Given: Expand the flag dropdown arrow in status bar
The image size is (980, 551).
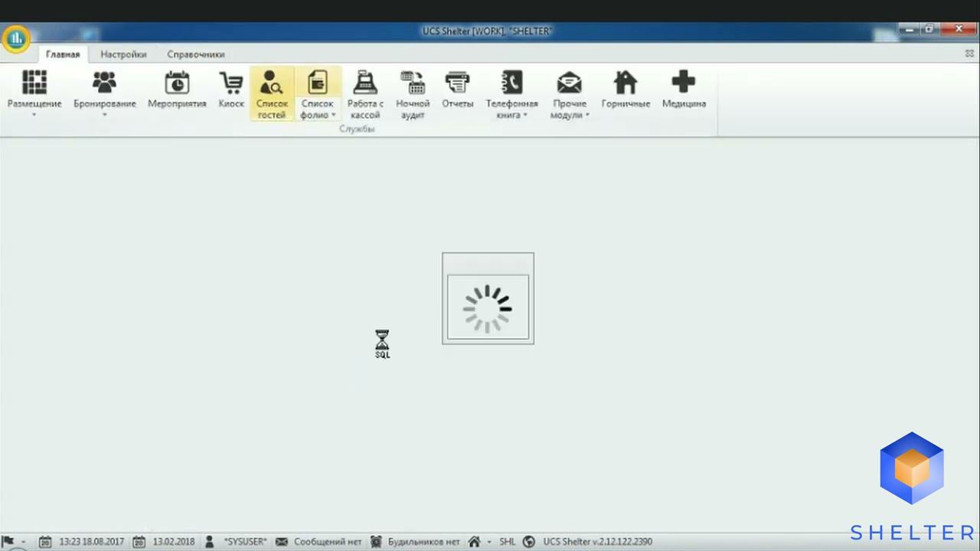Looking at the screenshot, I should (x=23, y=542).
